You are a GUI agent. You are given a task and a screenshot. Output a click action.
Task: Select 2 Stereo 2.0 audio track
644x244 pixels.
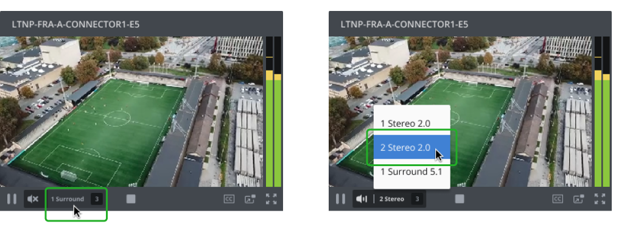click(412, 147)
